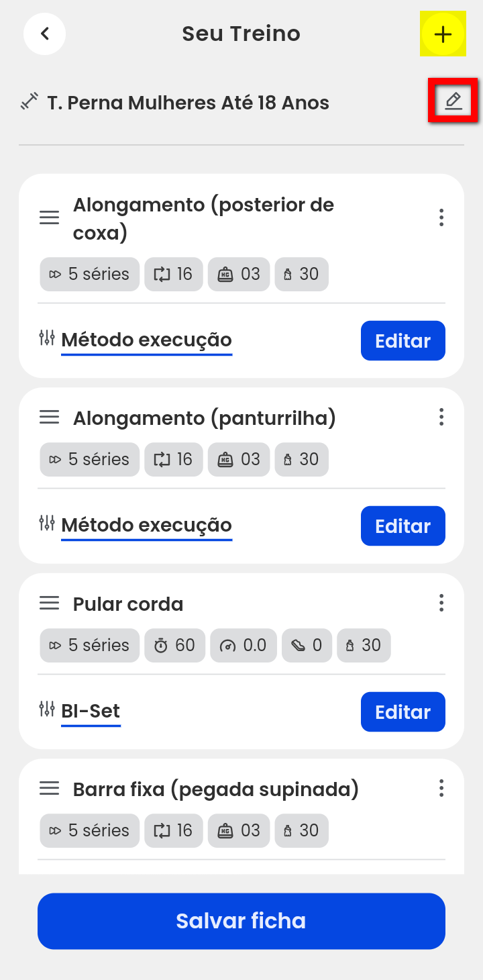
Task: Add a new exercise with plus icon
Action: coord(443,34)
